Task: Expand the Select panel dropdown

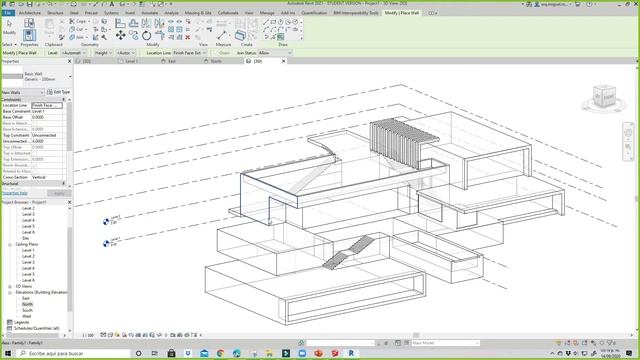Action: coord(9,44)
